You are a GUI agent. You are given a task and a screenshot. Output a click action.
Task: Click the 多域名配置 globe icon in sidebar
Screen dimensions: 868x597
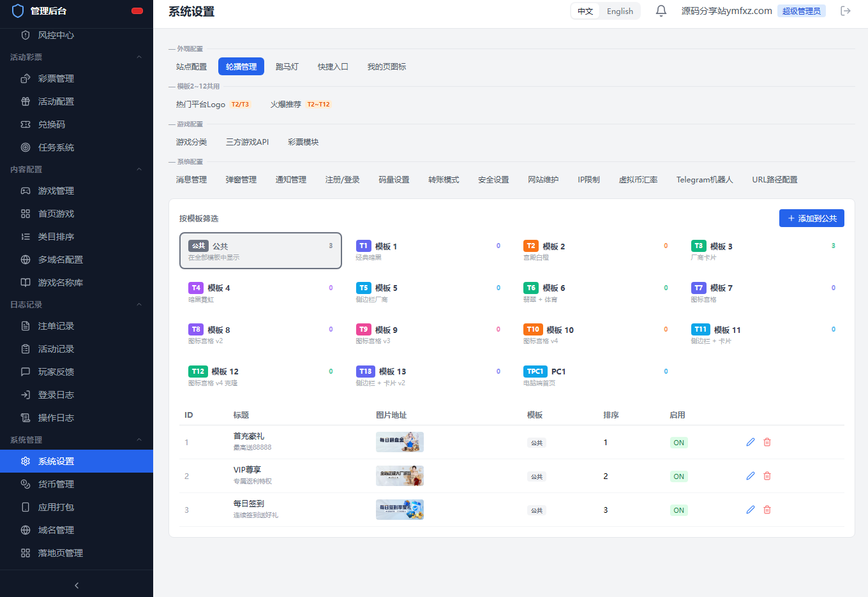click(x=26, y=260)
